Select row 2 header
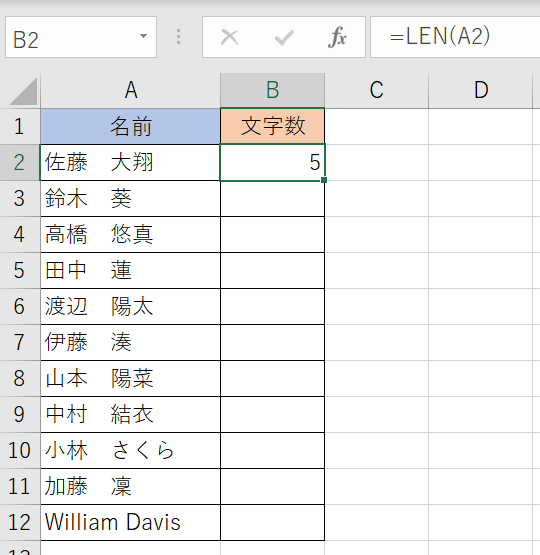The width and height of the screenshot is (540, 555). pos(20,162)
